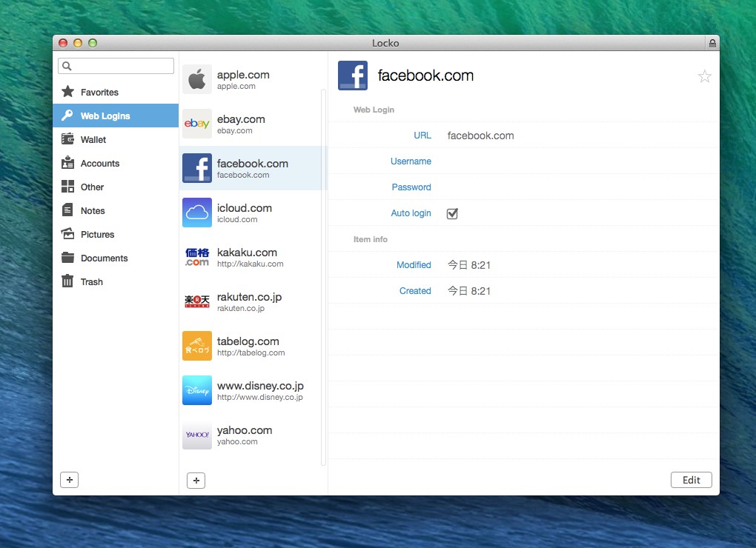
Task: Select the yahoo.com entry title
Action: coord(245,430)
